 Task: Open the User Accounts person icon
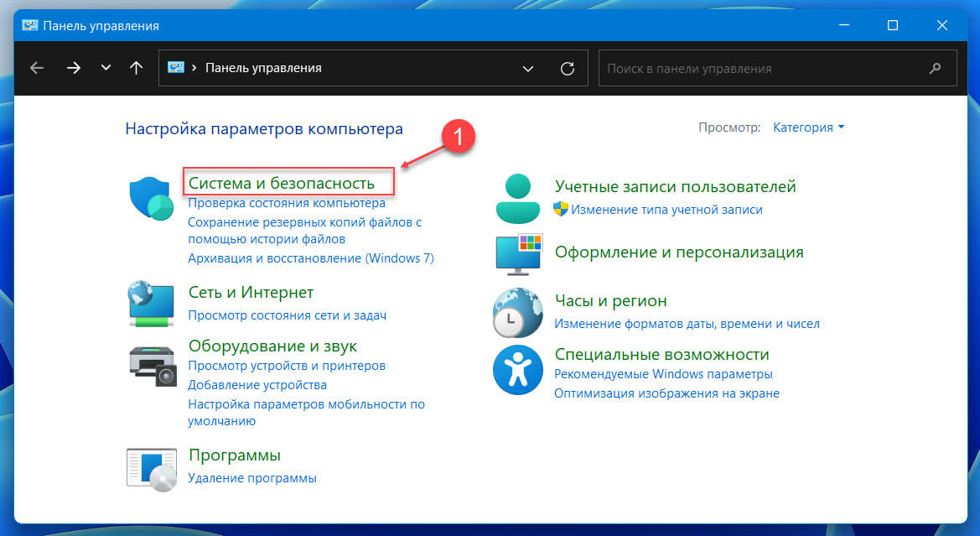pos(517,199)
